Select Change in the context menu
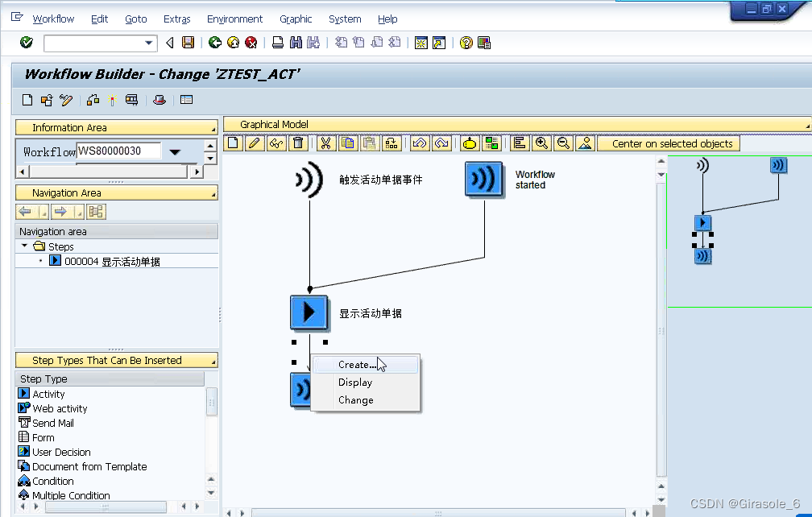 [x=366, y=400]
